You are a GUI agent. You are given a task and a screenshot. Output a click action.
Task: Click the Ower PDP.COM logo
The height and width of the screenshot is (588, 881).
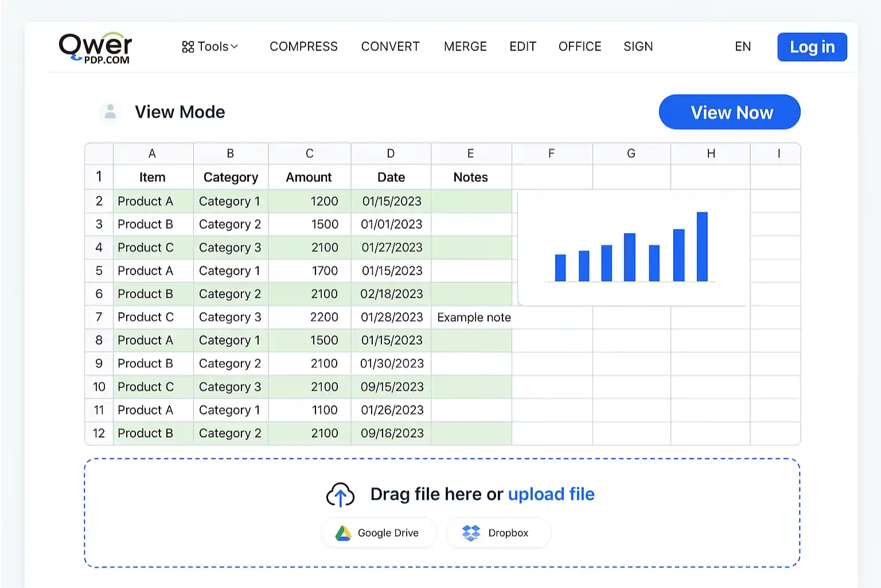[95, 48]
